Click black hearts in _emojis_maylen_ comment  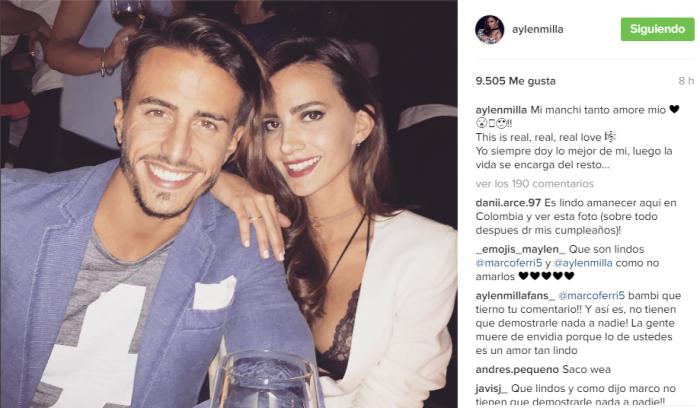[546, 276]
